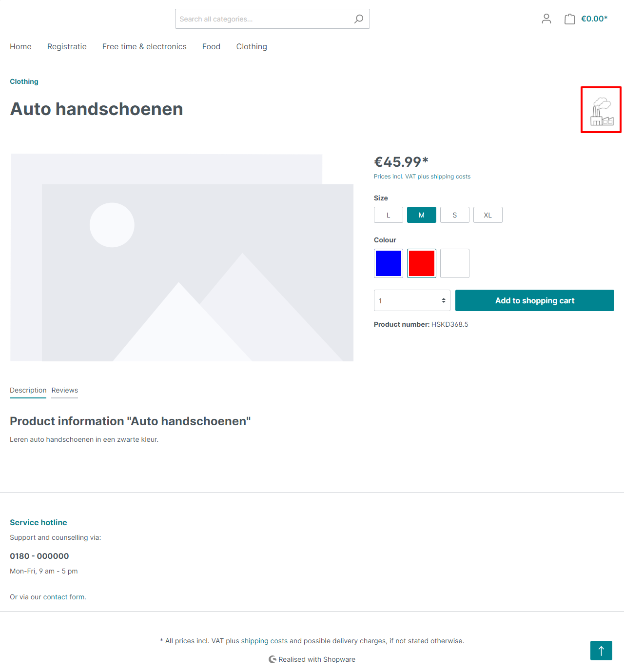624x672 pixels.
Task: Click Add to shopping cart
Action: coord(534,300)
